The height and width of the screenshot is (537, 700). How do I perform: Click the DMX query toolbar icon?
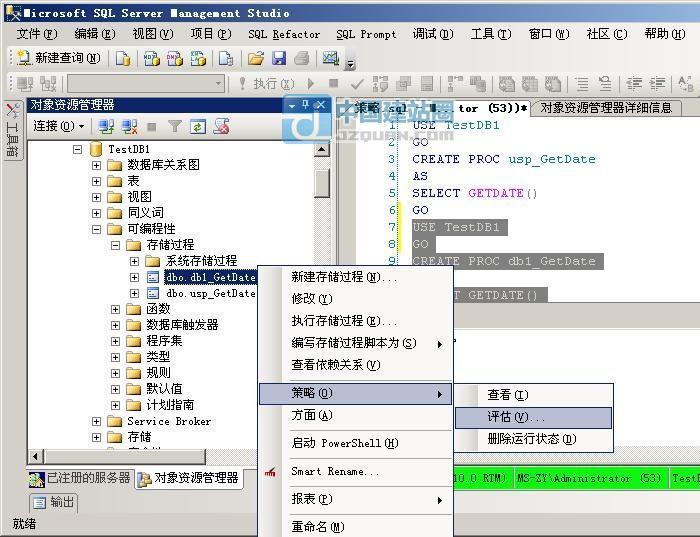click(x=175, y=58)
